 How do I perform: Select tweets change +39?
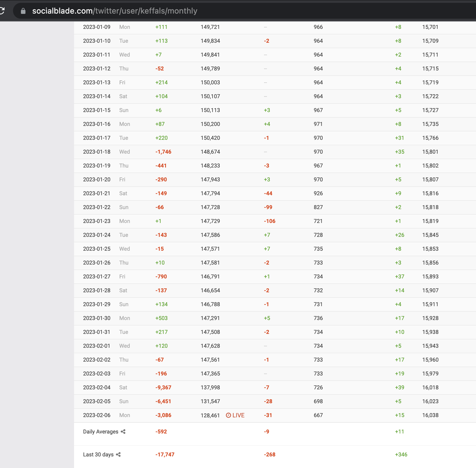[400, 387]
